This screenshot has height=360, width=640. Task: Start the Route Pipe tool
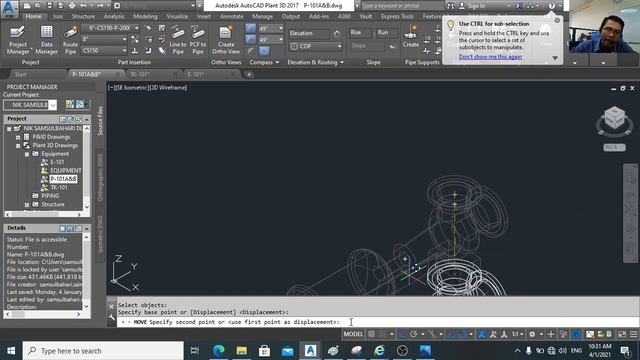[x=70, y=40]
